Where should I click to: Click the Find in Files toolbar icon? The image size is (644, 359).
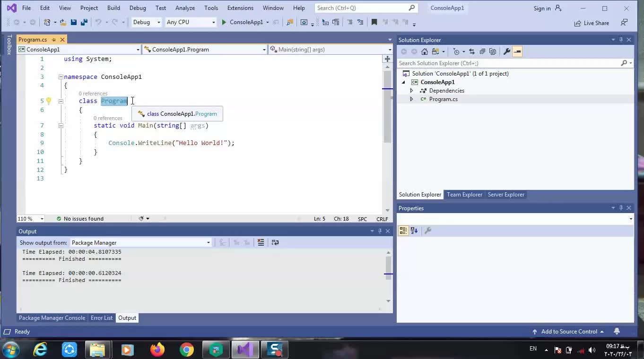tap(290, 22)
